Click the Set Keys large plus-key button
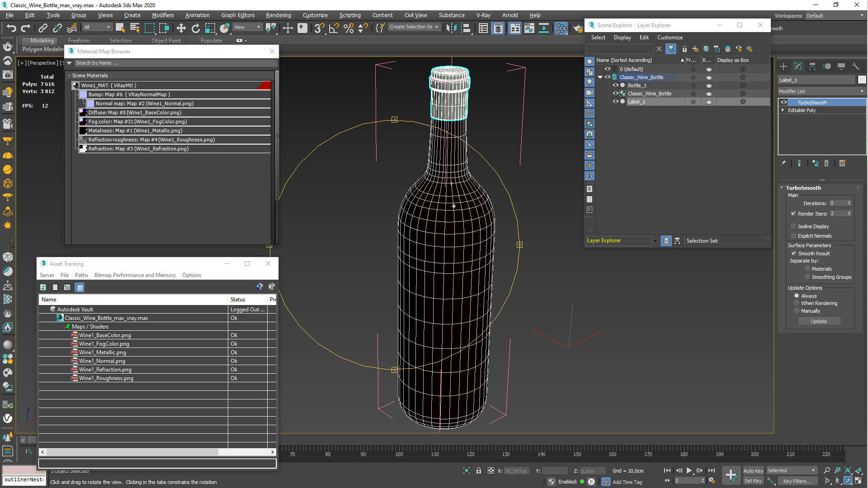The width and height of the screenshot is (868, 488). pos(731,475)
